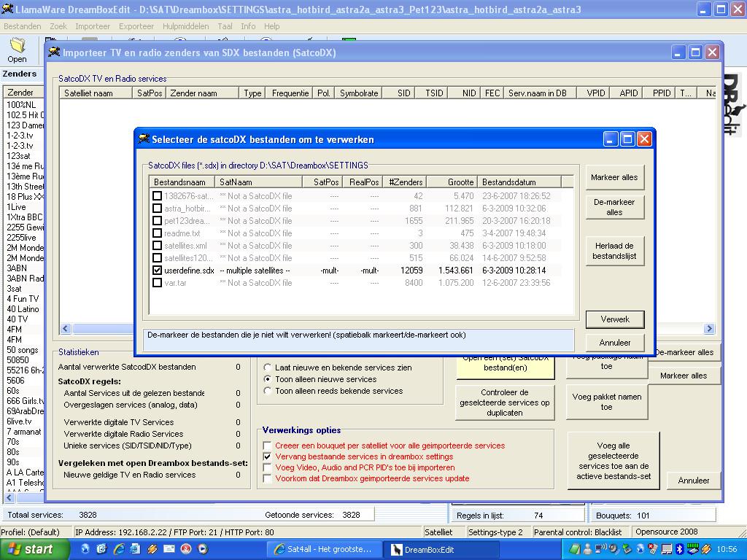The height and width of the screenshot is (560, 747).
Task: Open the Info menu
Action: coord(248,26)
